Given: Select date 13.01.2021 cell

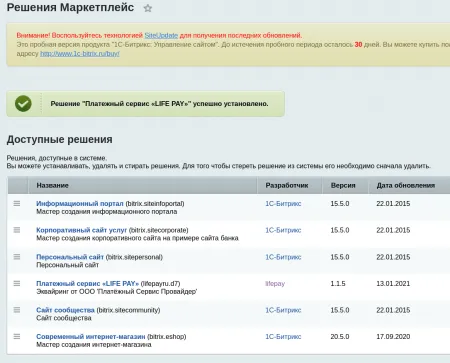Looking at the screenshot, I should click(393, 284).
